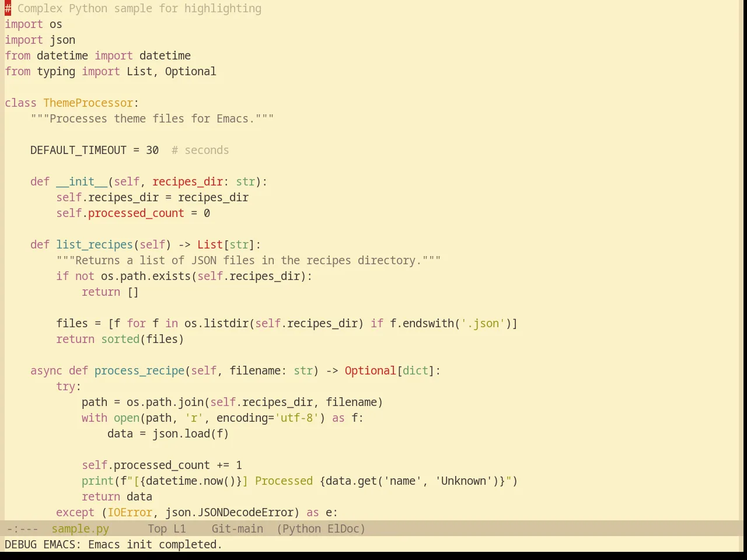Image resolution: width=747 pixels, height=560 pixels.
Task: Click the '# seconds' comment
Action: tap(200, 150)
